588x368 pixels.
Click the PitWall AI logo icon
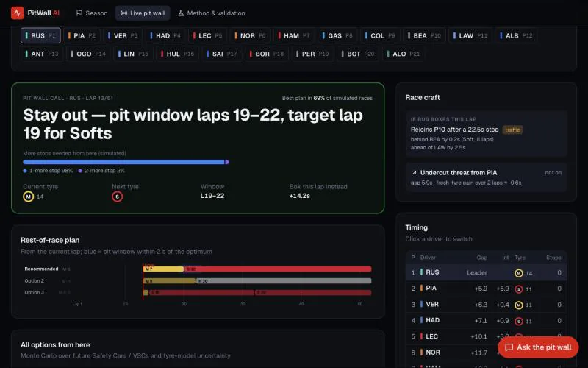pos(17,13)
